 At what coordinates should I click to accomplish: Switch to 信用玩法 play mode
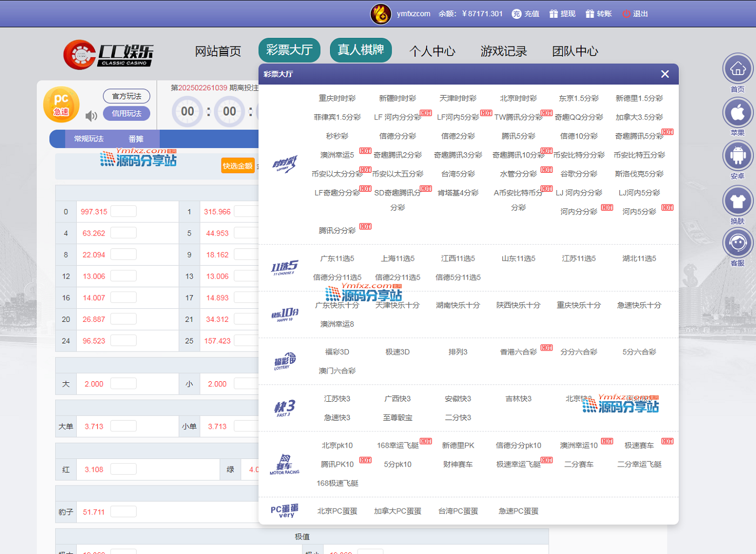126,113
